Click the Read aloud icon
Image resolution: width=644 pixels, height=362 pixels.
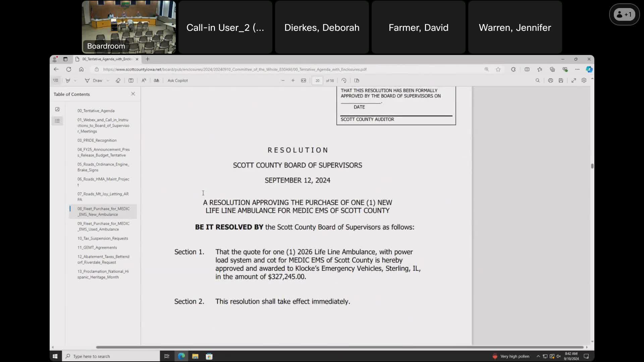(144, 80)
